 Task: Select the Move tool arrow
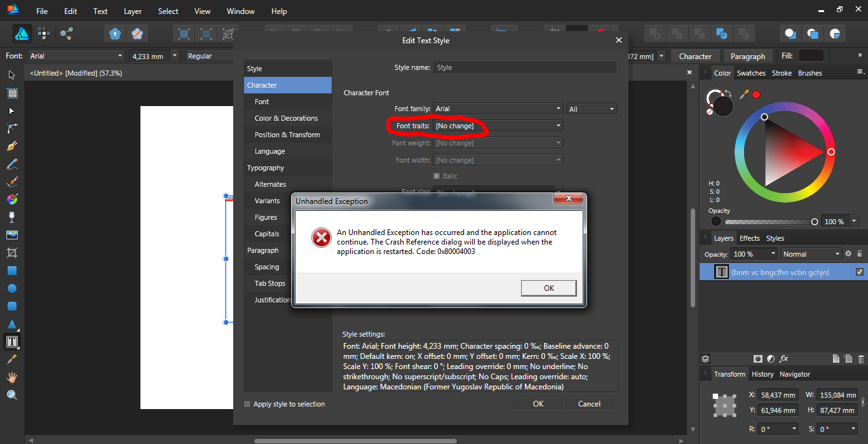tap(11, 75)
